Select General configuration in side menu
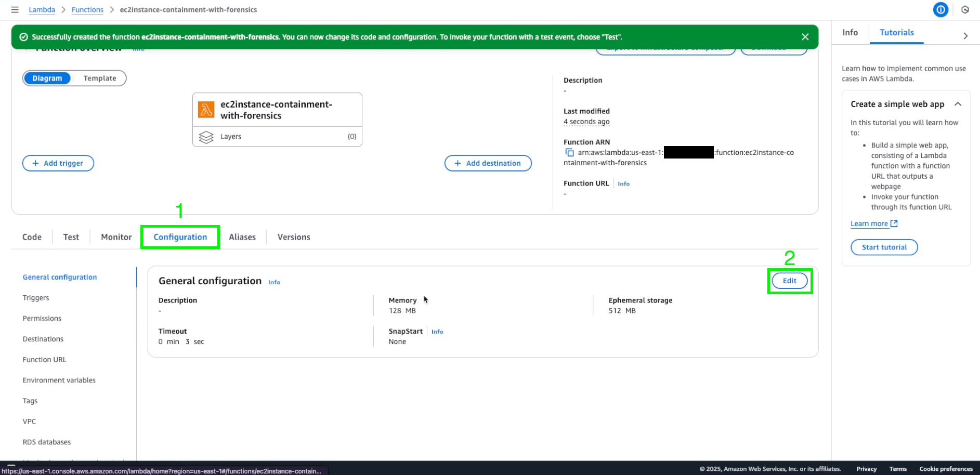980x475 pixels. [x=60, y=277]
